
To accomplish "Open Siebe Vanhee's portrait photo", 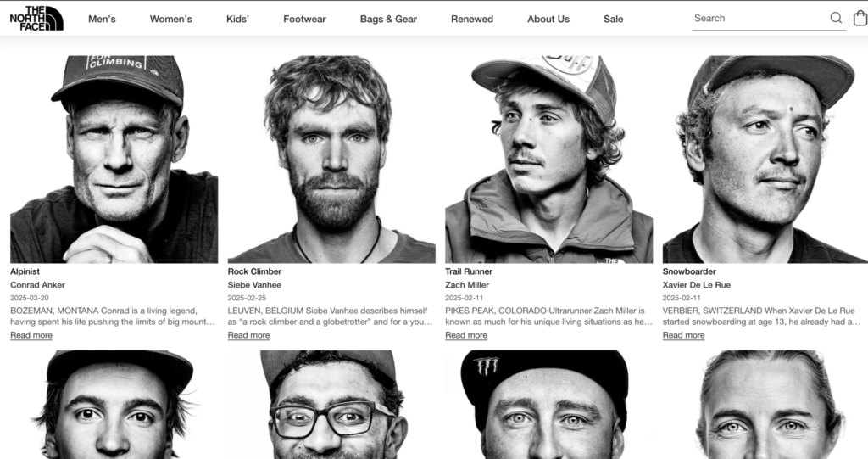I will (331, 160).
